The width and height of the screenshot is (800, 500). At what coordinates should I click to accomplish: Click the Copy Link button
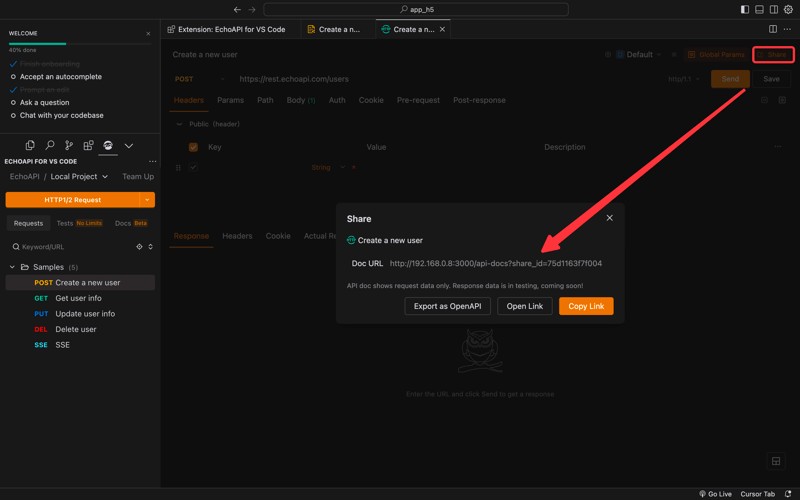click(x=586, y=306)
